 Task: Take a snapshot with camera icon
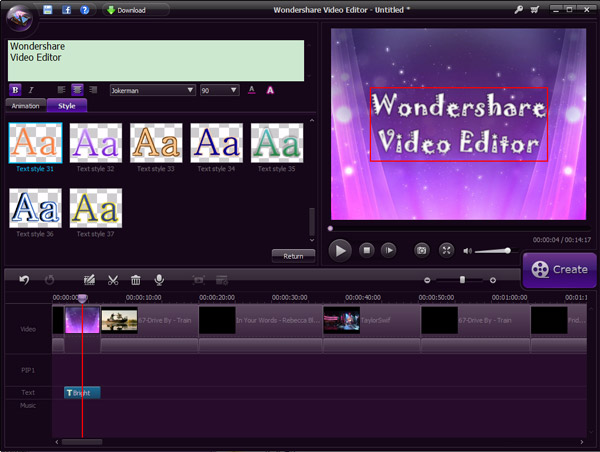[x=421, y=250]
